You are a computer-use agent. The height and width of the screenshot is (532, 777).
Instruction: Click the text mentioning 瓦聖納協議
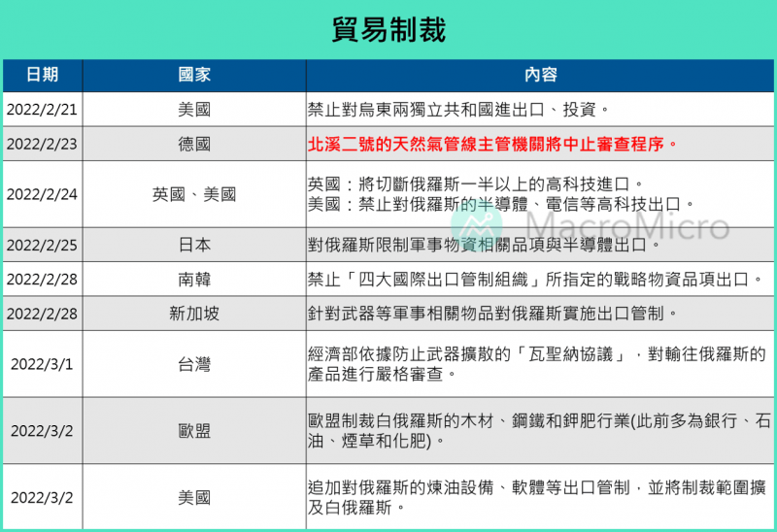(537, 364)
